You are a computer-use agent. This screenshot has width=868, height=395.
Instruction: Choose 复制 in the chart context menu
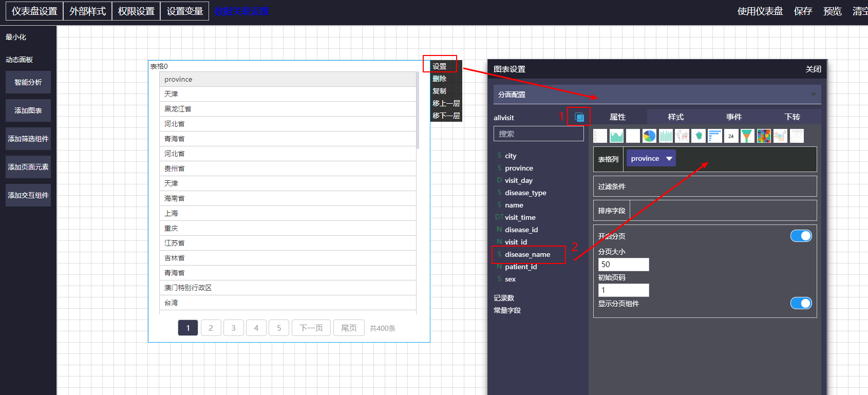point(440,91)
